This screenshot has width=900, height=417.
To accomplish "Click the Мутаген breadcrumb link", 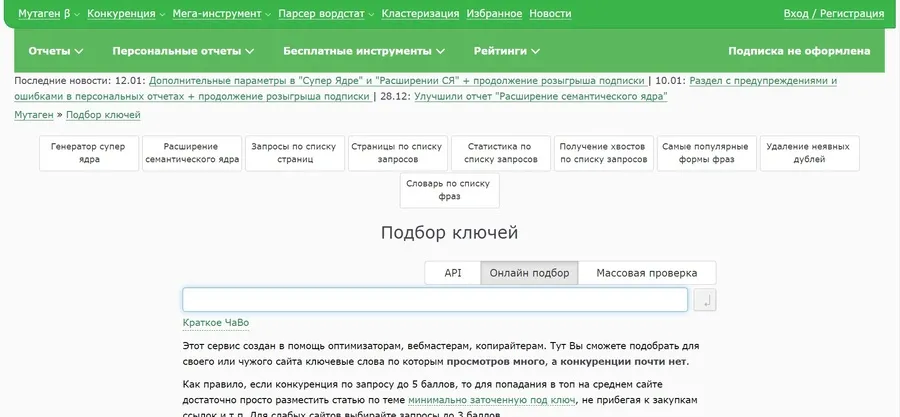I will 34,115.
